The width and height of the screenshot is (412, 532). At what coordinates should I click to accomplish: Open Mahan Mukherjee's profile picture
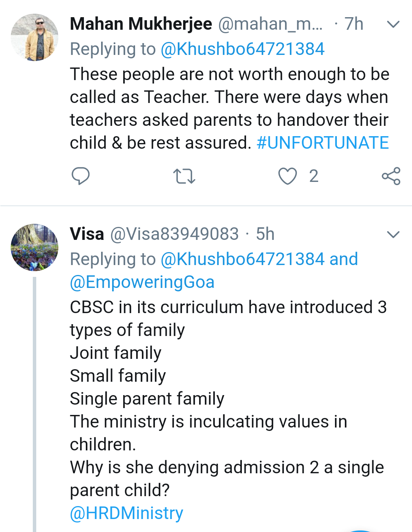tap(35, 37)
